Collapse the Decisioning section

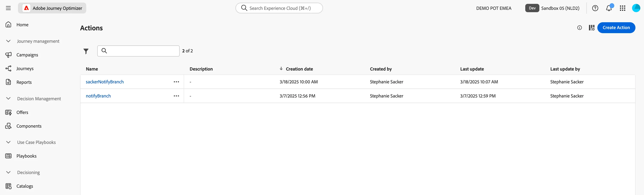pyautogui.click(x=8, y=173)
